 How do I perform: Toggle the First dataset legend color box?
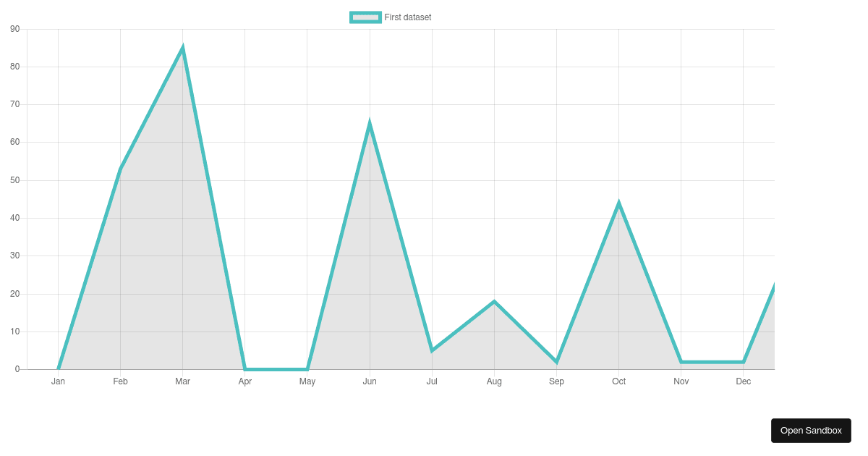click(365, 17)
